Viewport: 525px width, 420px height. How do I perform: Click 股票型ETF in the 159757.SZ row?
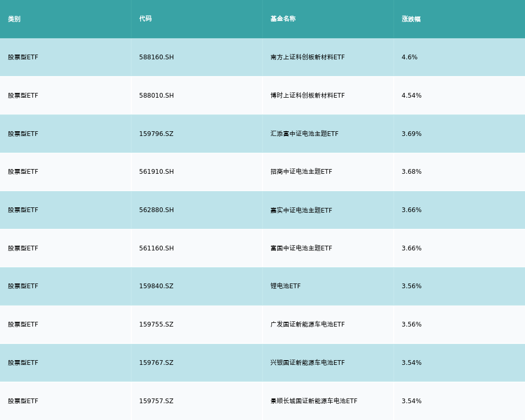click(23, 401)
